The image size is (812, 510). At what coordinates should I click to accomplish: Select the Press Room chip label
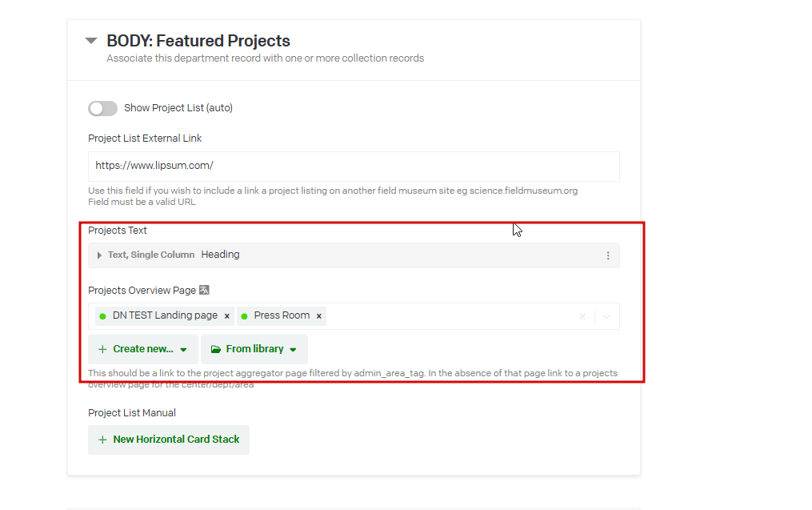[282, 315]
